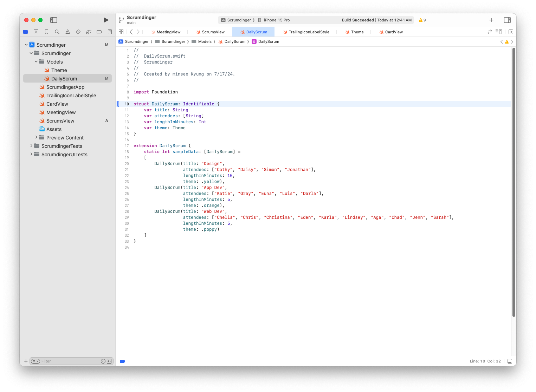The image size is (536, 392).
Task: Add an editor on the right
Action: point(511,32)
